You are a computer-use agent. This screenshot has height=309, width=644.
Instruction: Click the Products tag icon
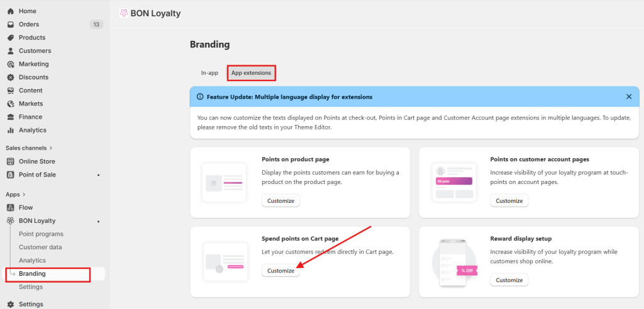pos(11,38)
